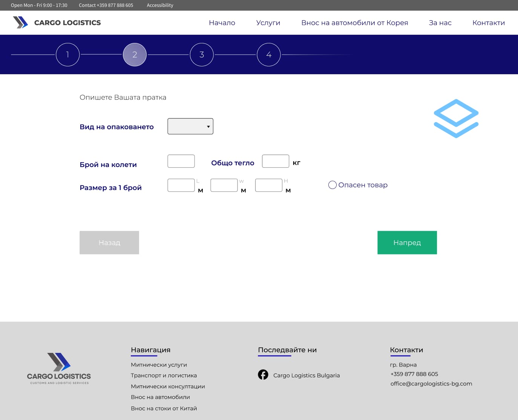
Task: Go to step 1 circle
Action: (x=67, y=55)
